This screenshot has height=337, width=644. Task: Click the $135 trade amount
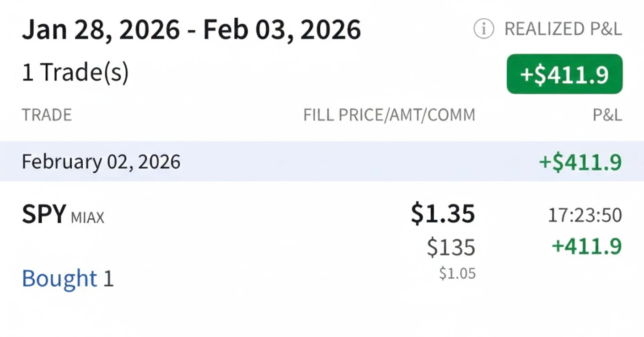coord(451,247)
